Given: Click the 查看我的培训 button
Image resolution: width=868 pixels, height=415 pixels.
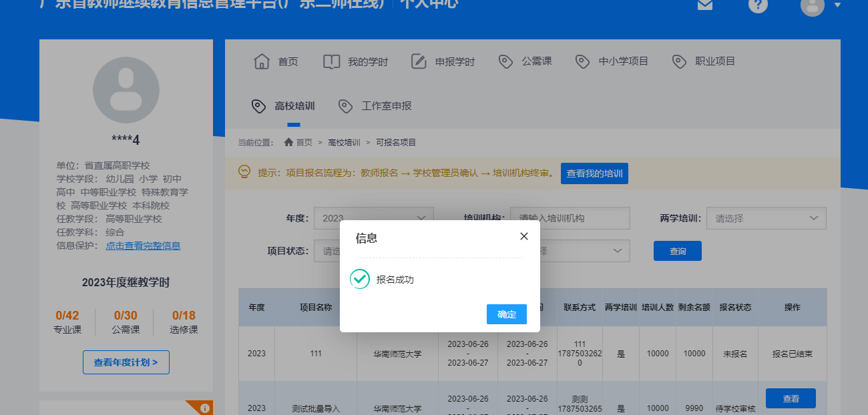Looking at the screenshot, I should coord(594,173).
